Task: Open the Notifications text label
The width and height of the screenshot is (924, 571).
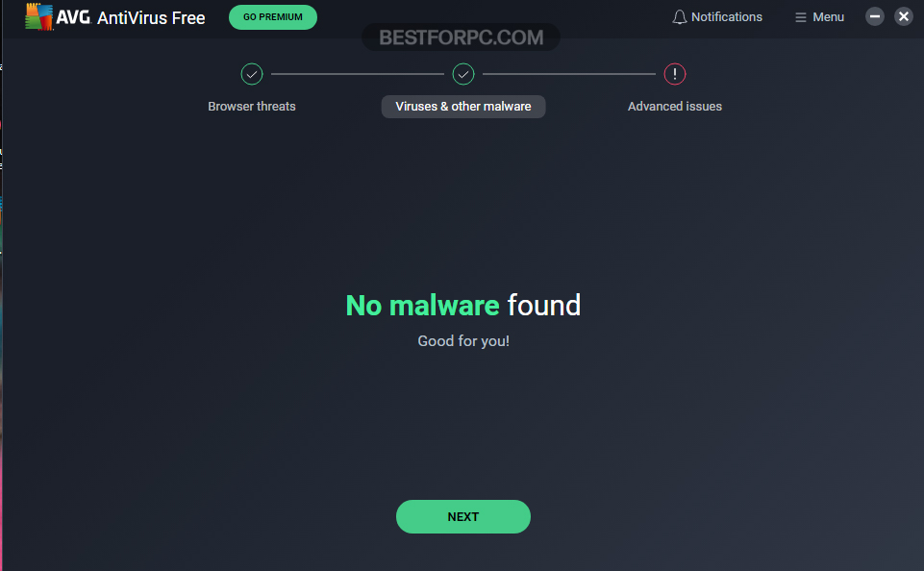Action: click(727, 17)
